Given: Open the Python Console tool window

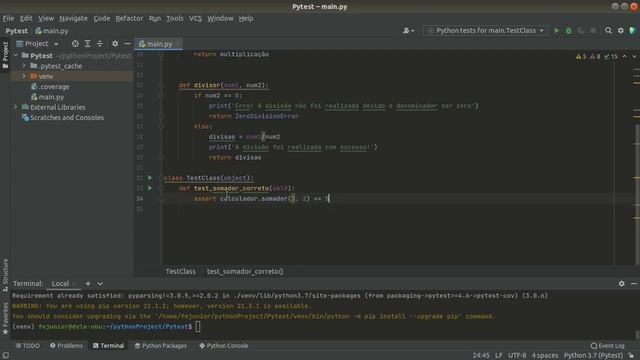Looking at the screenshot, I should [x=223, y=346].
